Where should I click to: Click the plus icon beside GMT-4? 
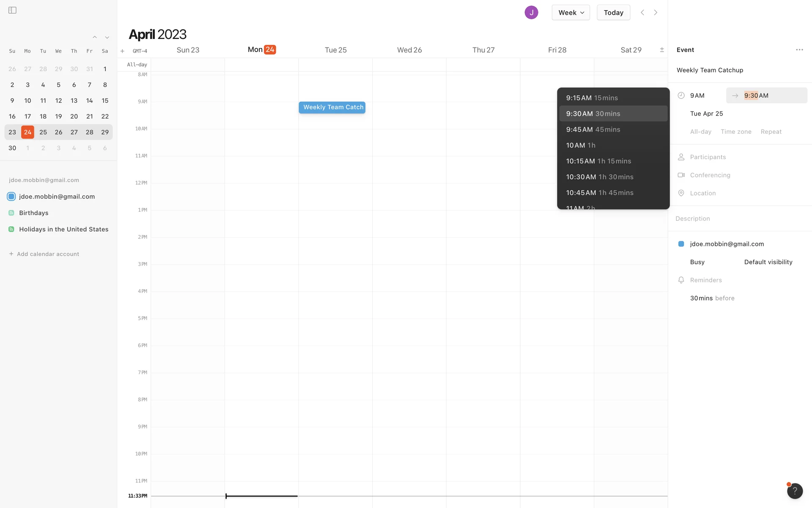pos(122,51)
